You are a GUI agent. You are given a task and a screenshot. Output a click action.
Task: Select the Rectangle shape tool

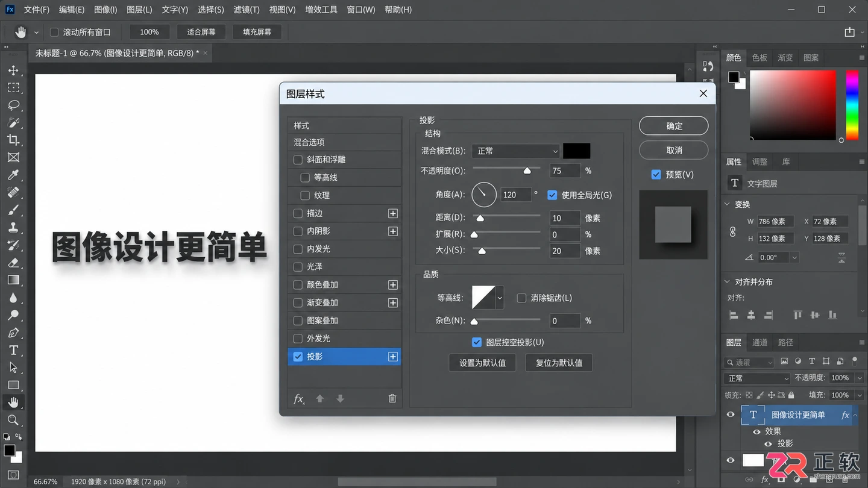(x=13, y=385)
